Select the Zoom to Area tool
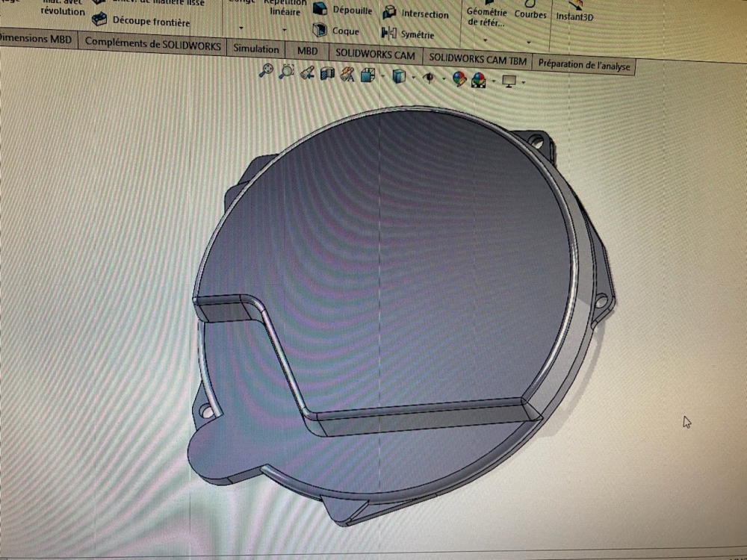This screenshot has width=747, height=560. tap(286, 72)
